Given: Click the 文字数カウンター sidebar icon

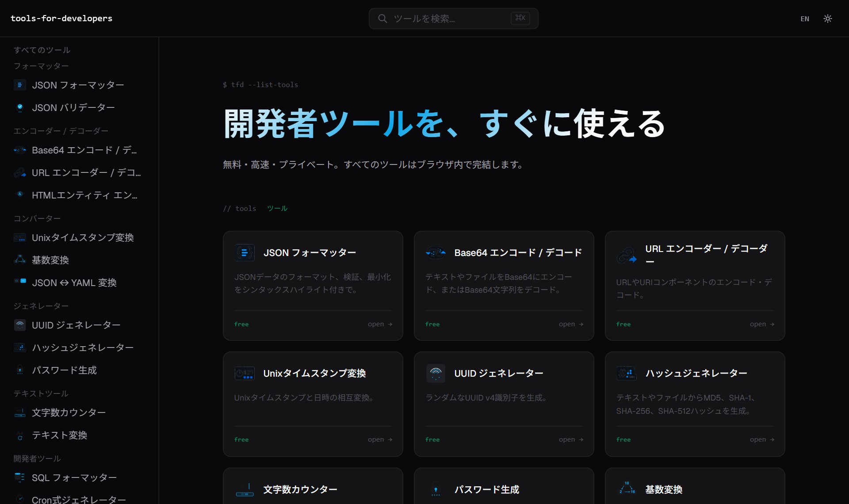Looking at the screenshot, I should 20,413.
